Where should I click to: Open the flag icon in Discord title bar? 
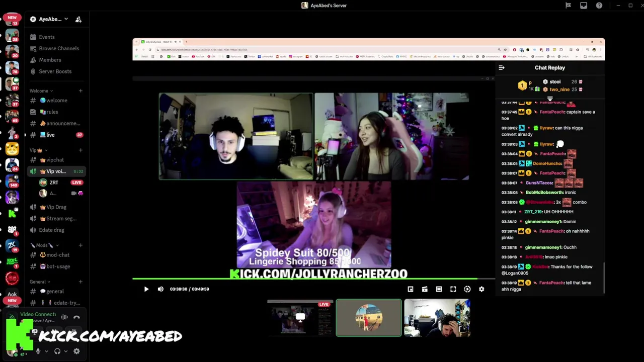click(x=568, y=6)
